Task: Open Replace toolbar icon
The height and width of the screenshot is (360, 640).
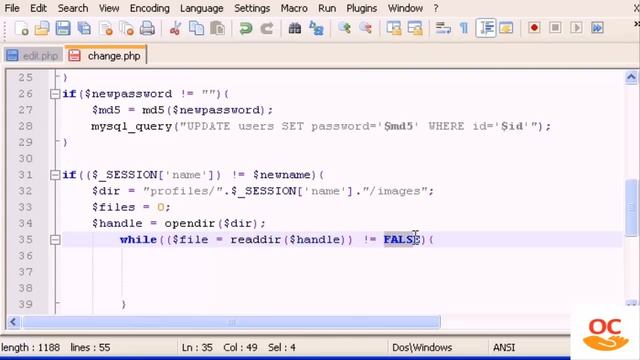Action: point(316,28)
